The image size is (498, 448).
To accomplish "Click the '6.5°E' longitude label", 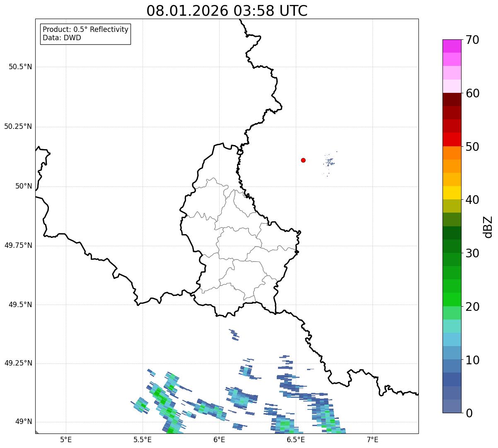I will 296,440.
